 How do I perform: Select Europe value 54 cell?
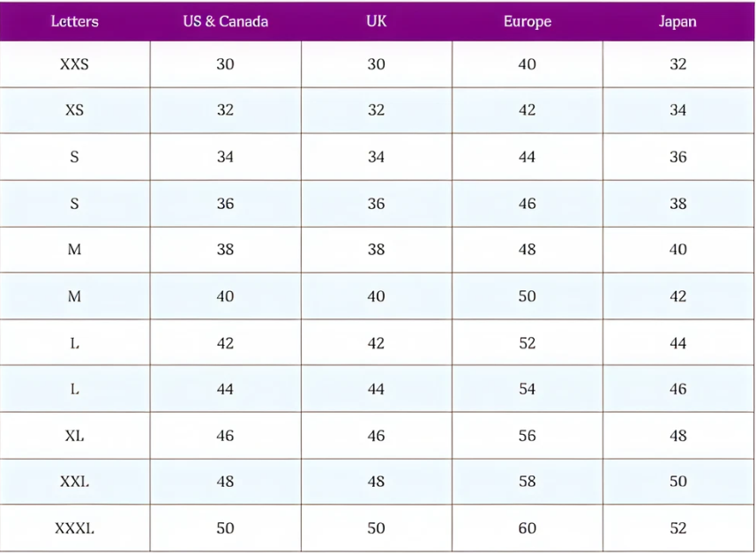coord(527,390)
